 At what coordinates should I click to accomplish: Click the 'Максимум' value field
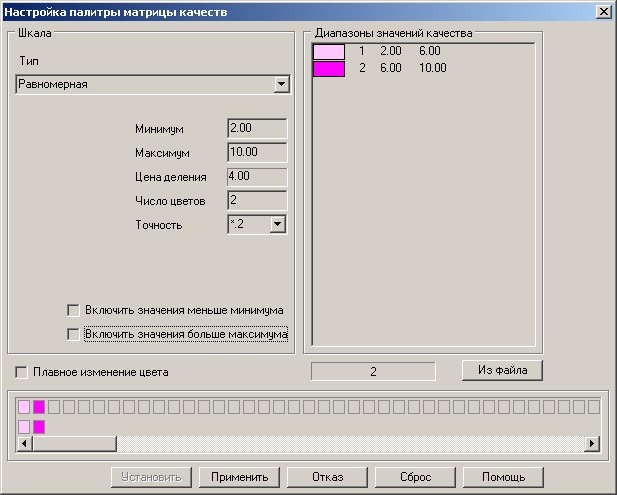point(257,153)
